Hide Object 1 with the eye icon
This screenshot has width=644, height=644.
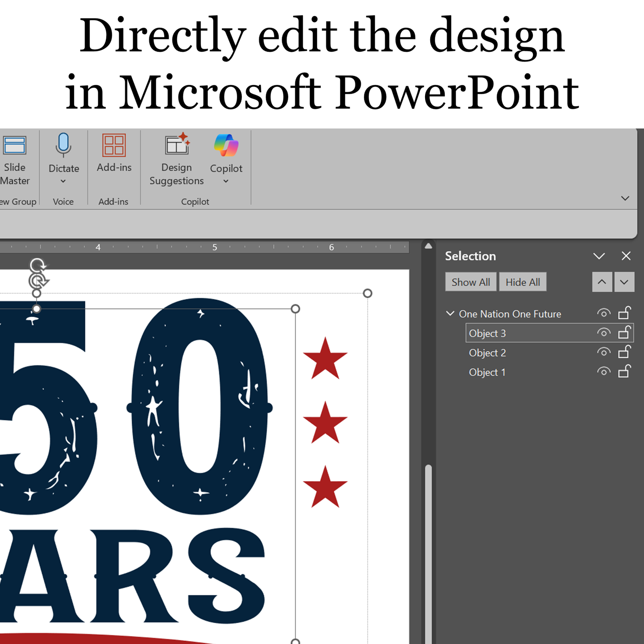[604, 371]
